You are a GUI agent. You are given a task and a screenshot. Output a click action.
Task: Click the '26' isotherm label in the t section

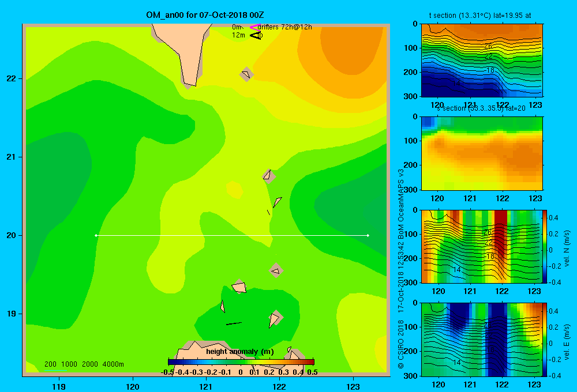(x=488, y=46)
